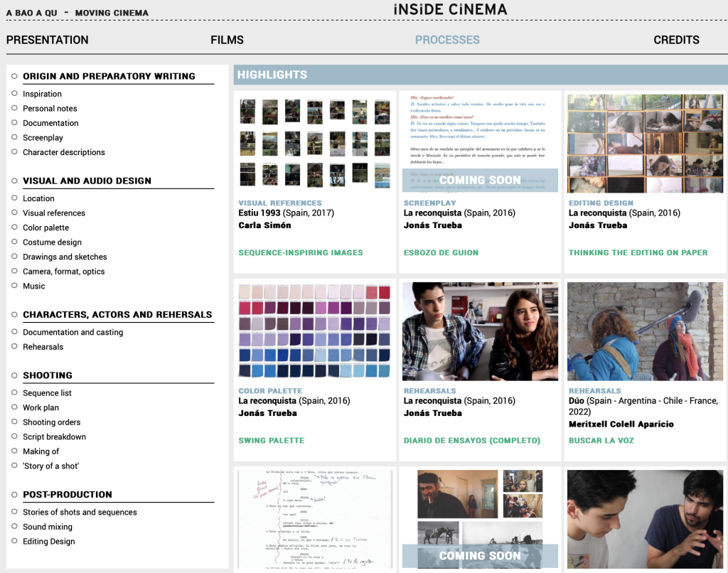Open the Inside Cinema logo
This screenshot has width=728, height=573.
pyautogui.click(x=450, y=9)
